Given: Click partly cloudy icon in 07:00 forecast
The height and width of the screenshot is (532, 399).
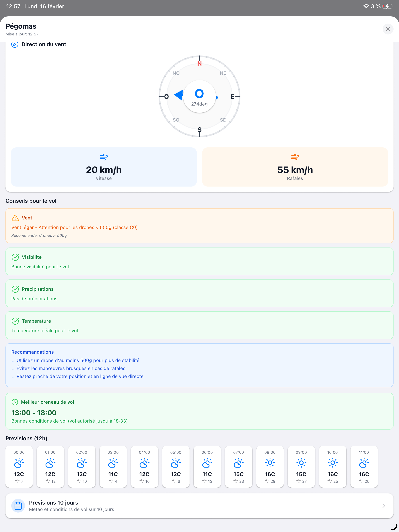Looking at the screenshot, I should 238,463.
